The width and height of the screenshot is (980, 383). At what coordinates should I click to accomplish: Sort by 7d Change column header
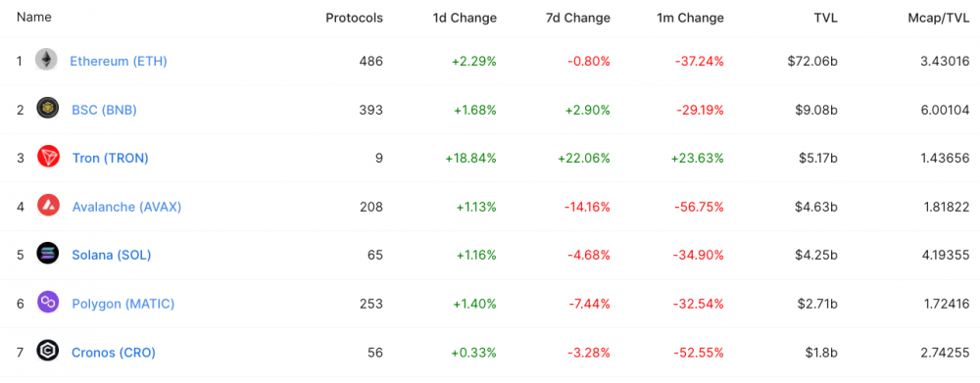577,18
